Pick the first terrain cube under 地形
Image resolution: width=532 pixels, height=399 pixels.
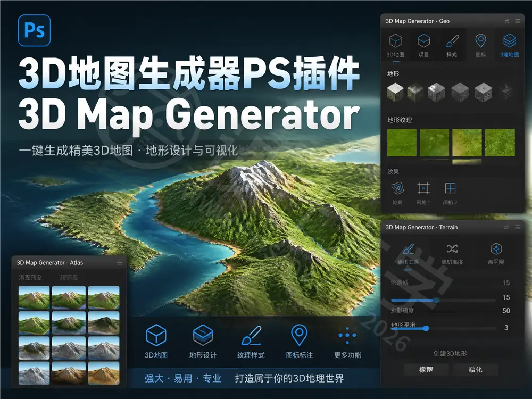pyautogui.click(x=395, y=92)
